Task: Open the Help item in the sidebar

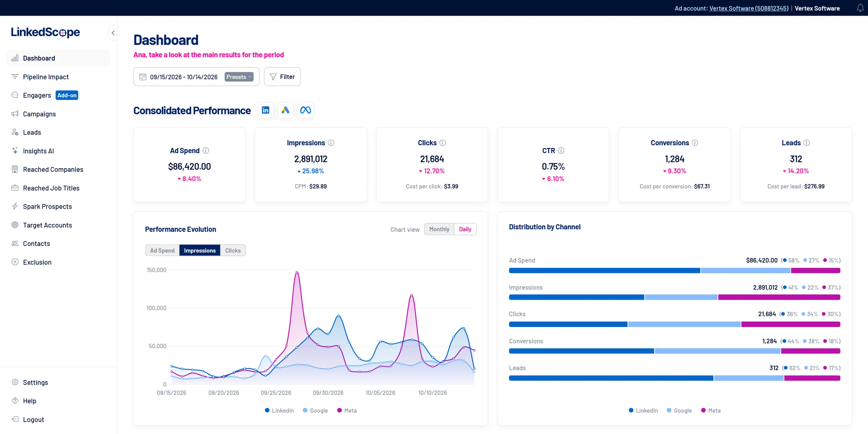Action: pos(59,401)
